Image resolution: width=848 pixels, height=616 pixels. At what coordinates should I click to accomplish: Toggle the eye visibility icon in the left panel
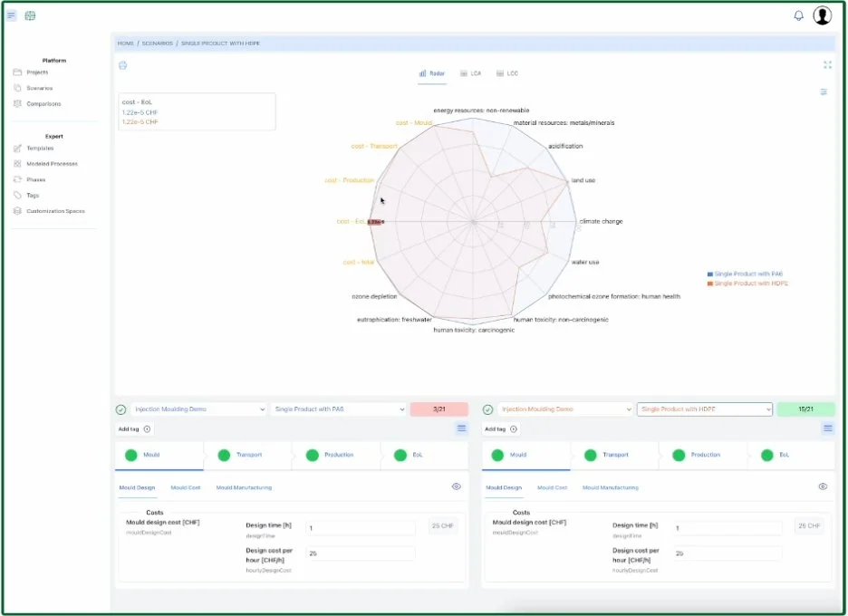(x=456, y=486)
